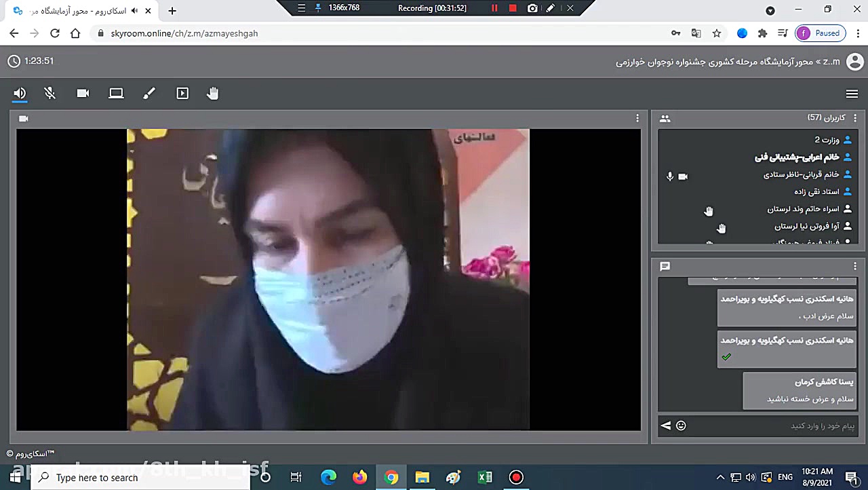Open the Paused Chrome profile button
Screen dimensions: 868x490
(x=821, y=33)
